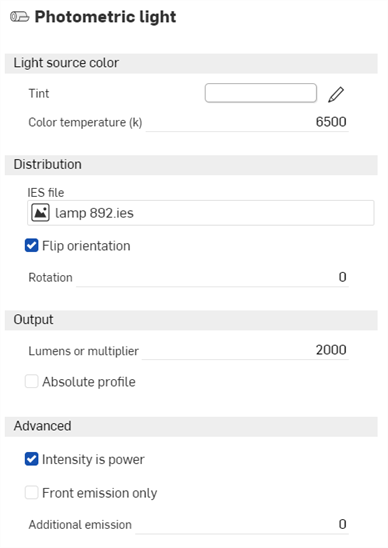Screen dimensions: 388x548
Task: Select the lamp 892.ies file field
Action: 201,213
